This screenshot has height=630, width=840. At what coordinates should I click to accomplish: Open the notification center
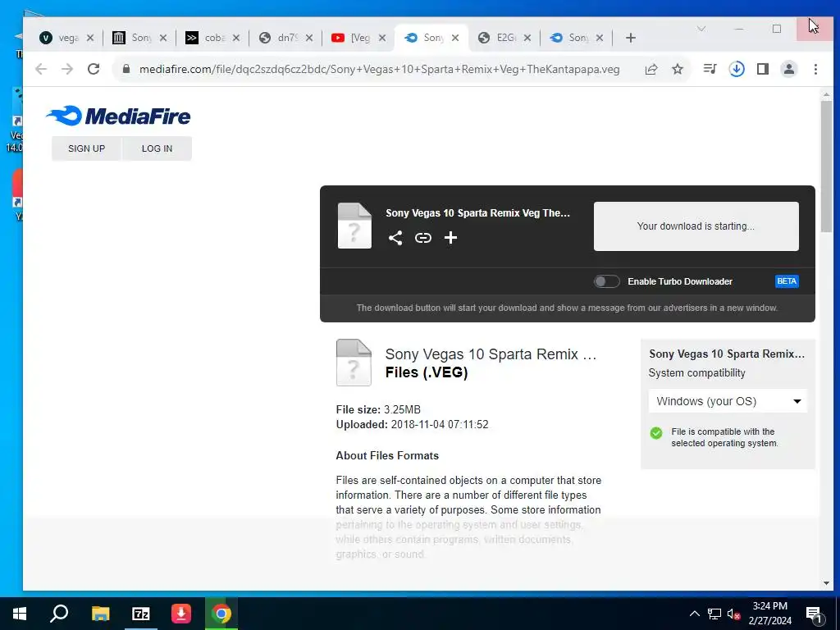pyautogui.click(x=814, y=614)
